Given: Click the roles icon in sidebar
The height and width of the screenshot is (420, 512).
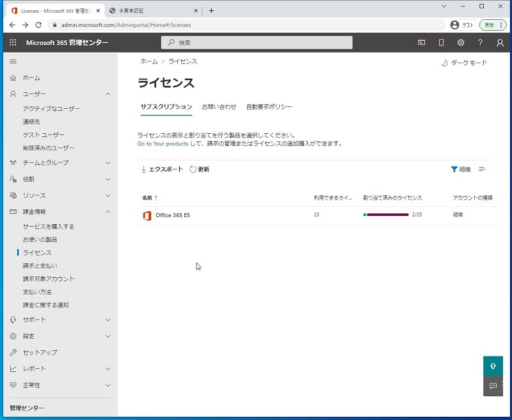Looking at the screenshot, I should (13, 179).
